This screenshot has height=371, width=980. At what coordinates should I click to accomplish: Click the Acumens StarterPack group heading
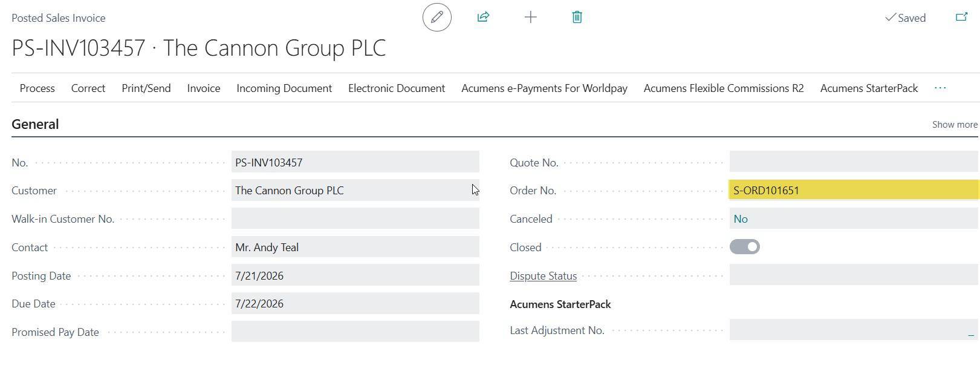pyautogui.click(x=560, y=304)
